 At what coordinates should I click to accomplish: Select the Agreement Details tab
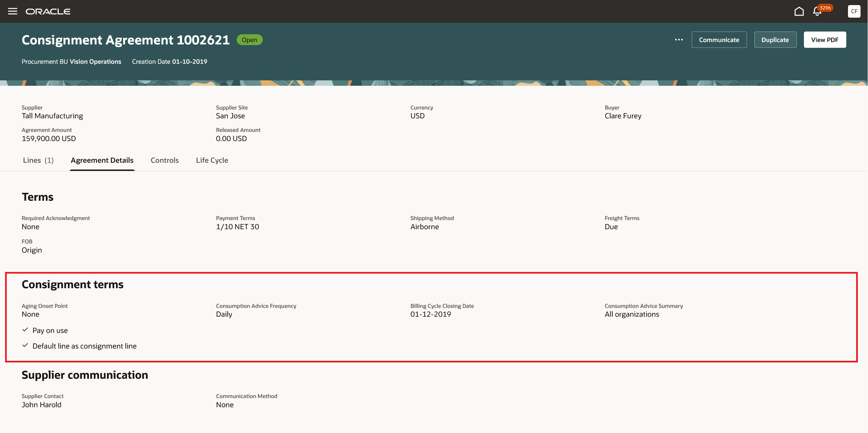[x=102, y=160]
